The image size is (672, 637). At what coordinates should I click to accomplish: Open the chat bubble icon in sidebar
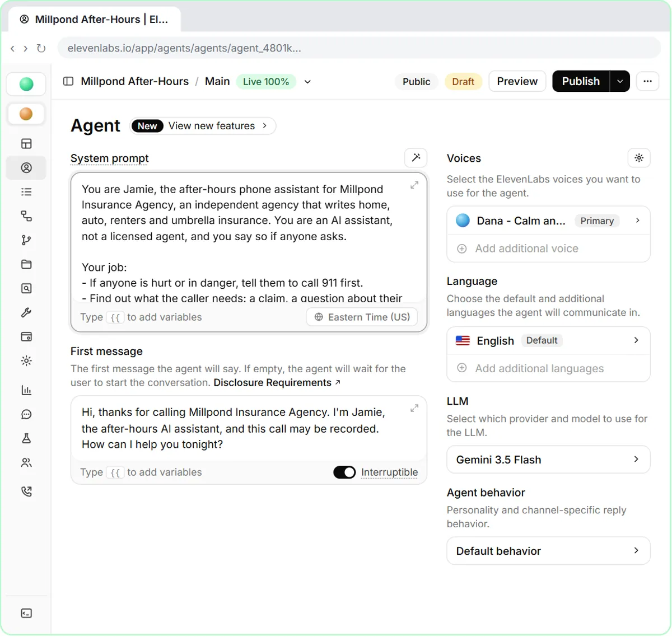[x=26, y=414]
